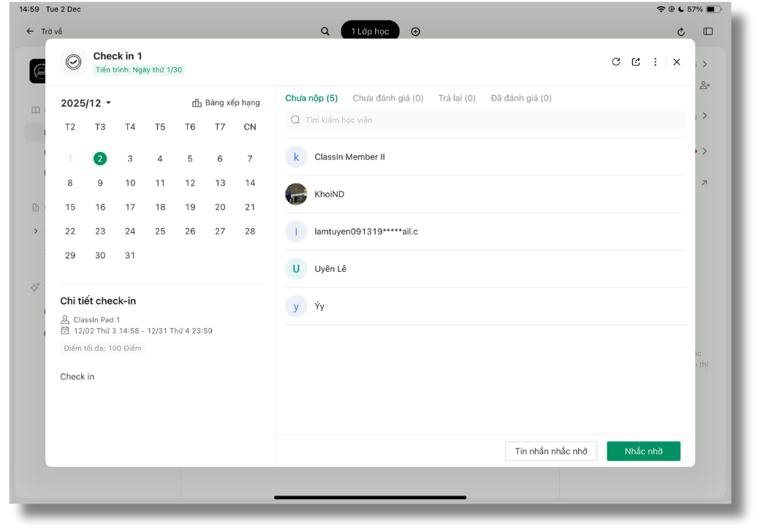Click the Tìm kiếm học viên search field
The height and width of the screenshot is (532, 766).
click(485, 120)
